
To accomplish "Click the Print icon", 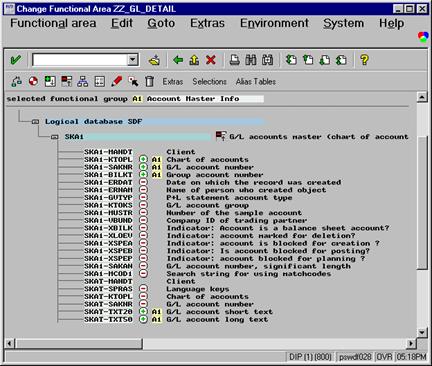I will 235,60.
